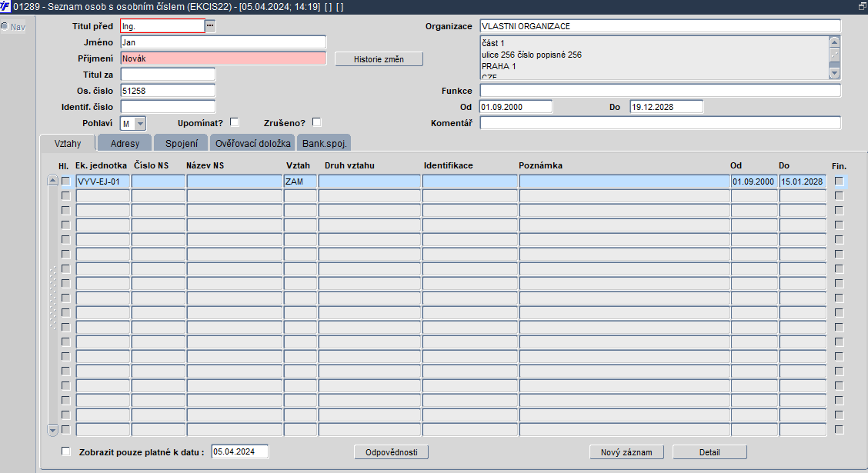Viewport: 868px width, 473px height.
Task: Open the Pohlaví dropdown
Action: [140, 123]
